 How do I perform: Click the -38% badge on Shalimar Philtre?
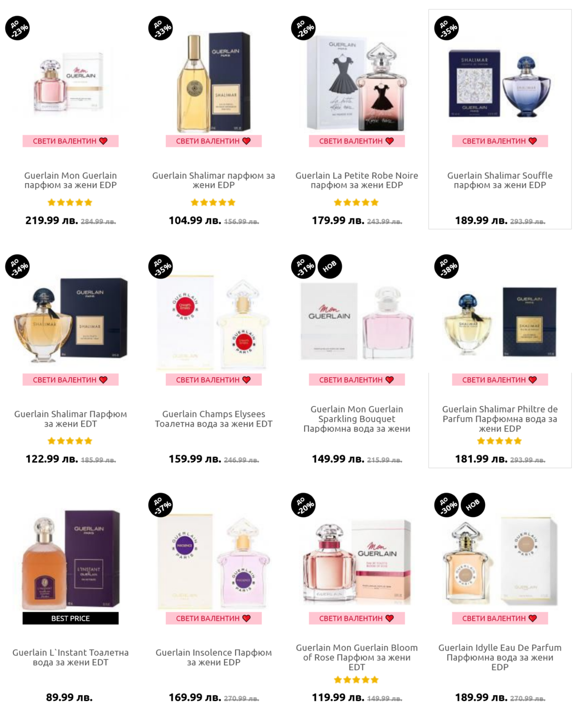(x=447, y=266)
